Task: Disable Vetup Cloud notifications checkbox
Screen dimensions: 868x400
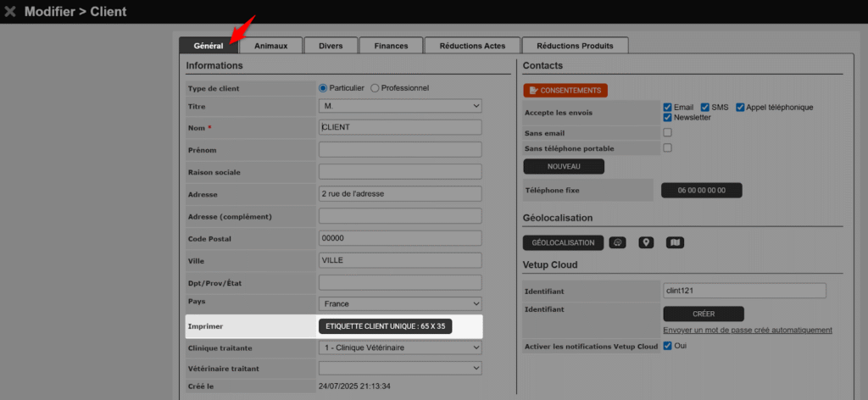Action: pyautogui.click(x=667, y=346)
